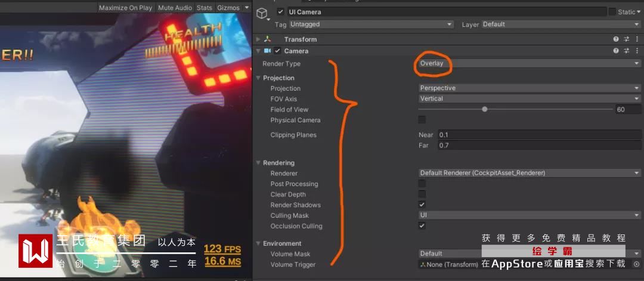Click the Transform component icon
This screenshot has height=281, width=644.
click(x=267, y=39)
